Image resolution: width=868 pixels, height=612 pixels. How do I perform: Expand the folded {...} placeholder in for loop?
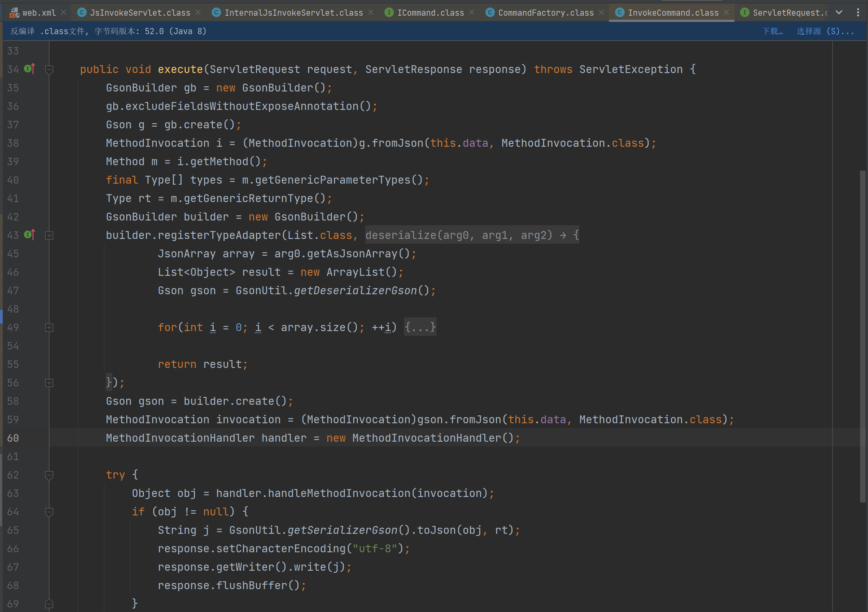[x=420, y=327]
